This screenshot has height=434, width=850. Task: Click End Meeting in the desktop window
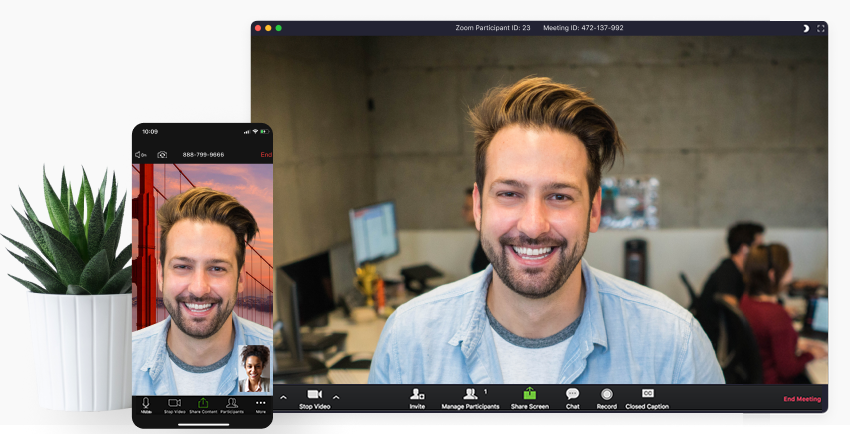coord(801,399)
